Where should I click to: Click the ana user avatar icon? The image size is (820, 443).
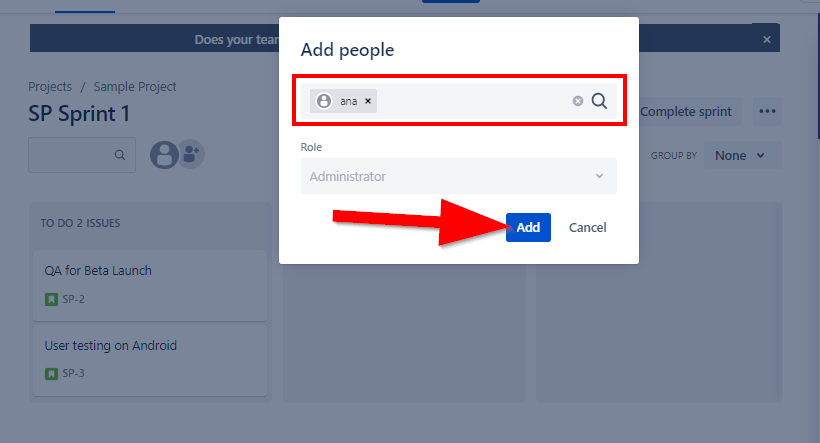[324, 101]
